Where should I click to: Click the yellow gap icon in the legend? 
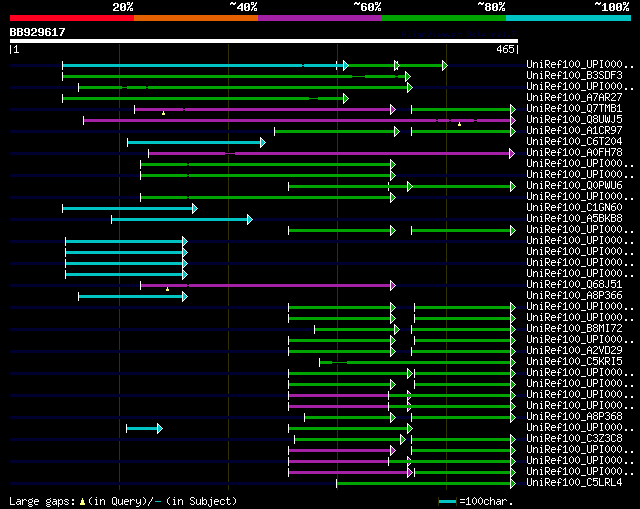point(82,502)
